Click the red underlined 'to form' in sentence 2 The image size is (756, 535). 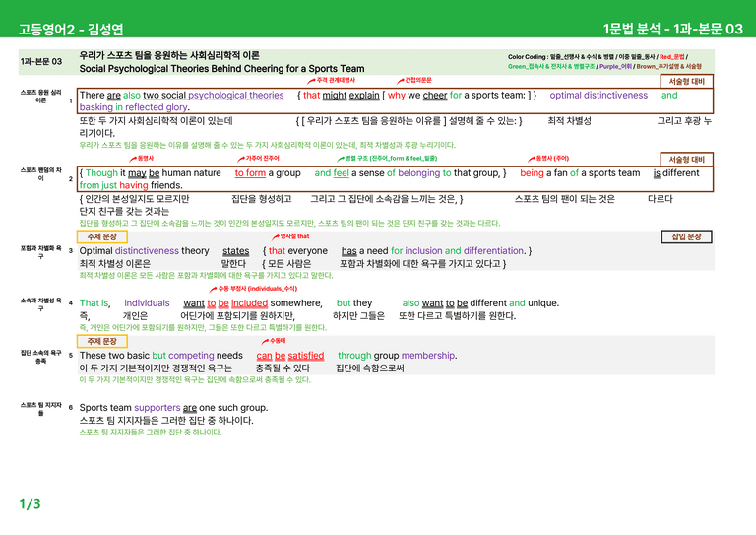click(x=250, y=173)
